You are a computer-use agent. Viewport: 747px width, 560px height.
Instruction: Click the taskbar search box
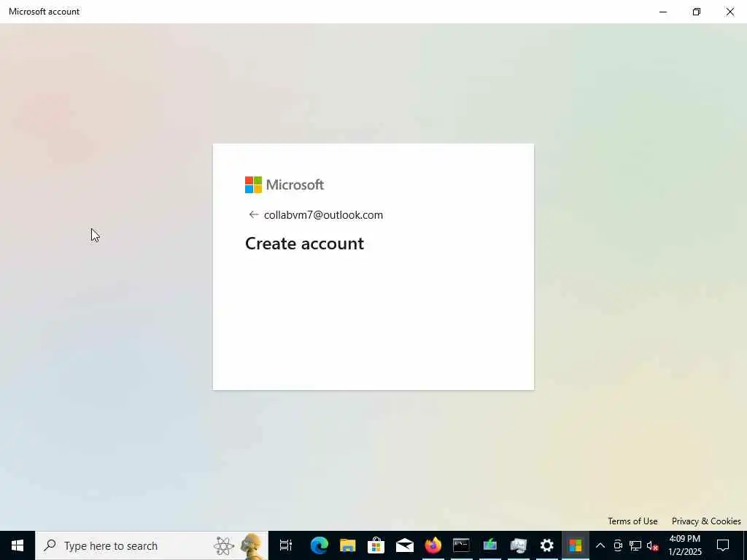pos(152,545)
